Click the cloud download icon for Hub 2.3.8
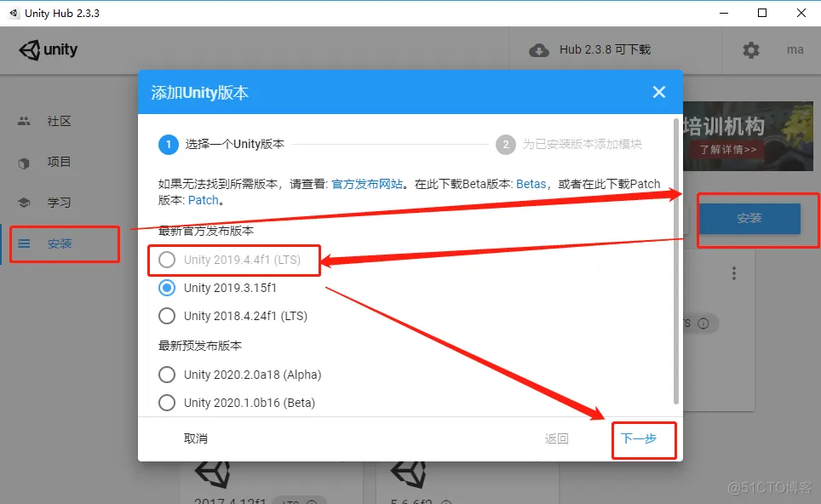821x504 pixels. [x=539, y=50]
